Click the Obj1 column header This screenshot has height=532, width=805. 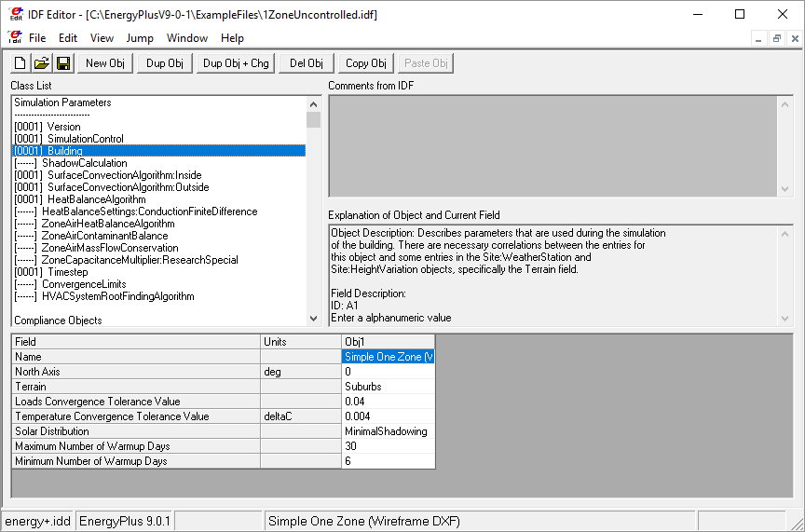(389, 342)
